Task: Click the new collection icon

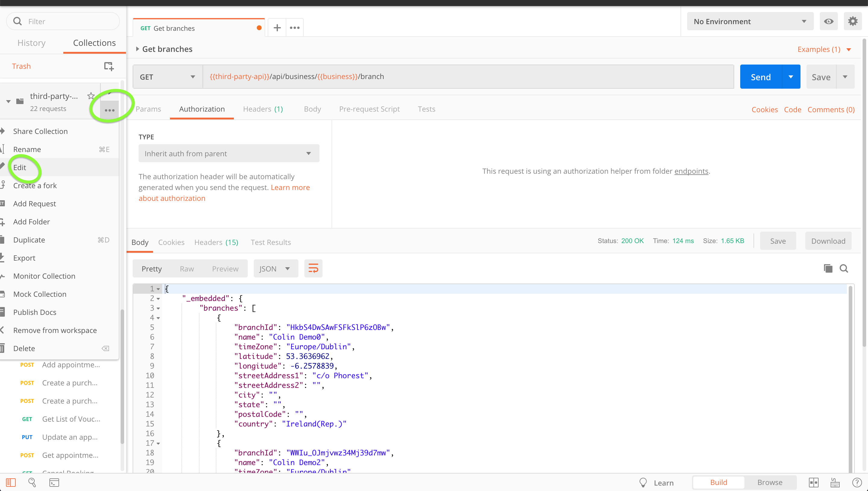Action: pyautogui.click(x=108, y=66)
